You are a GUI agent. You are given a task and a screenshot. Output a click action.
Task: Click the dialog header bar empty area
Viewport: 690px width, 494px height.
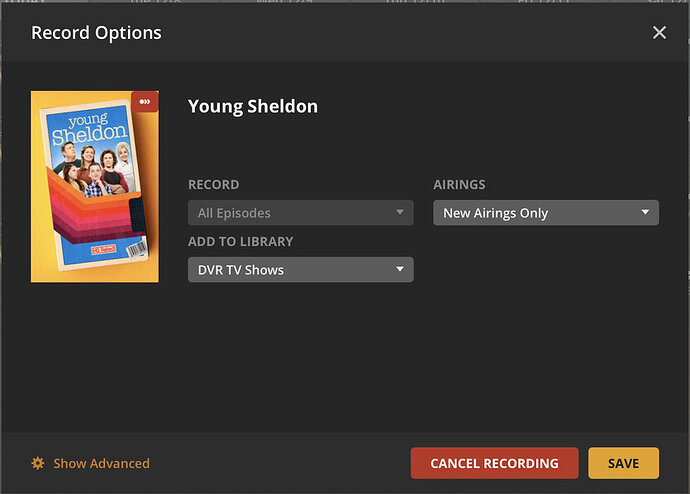click(x=400, y=33)
